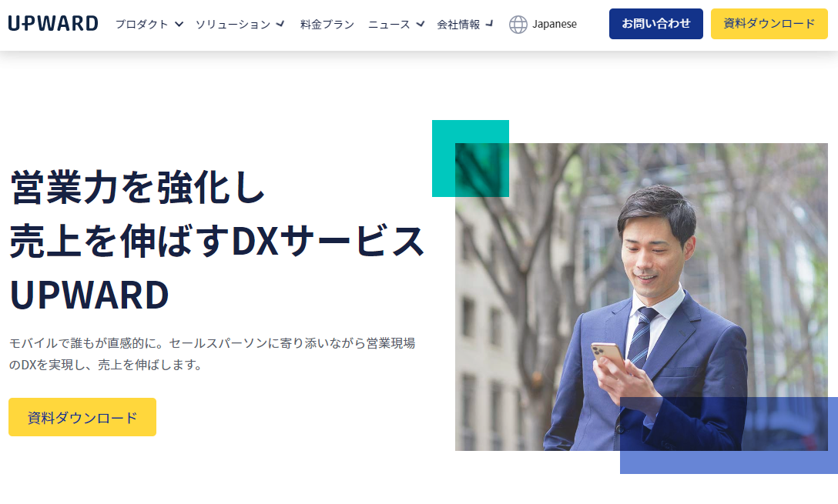Click the blue rectangle decoration

tap(729, 435)
